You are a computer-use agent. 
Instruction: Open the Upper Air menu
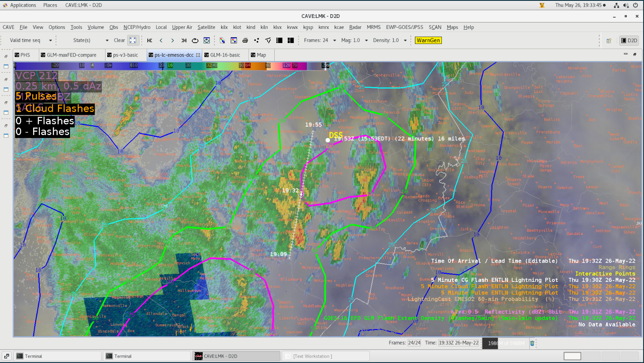pyautogui.click(x=182, y=27)
